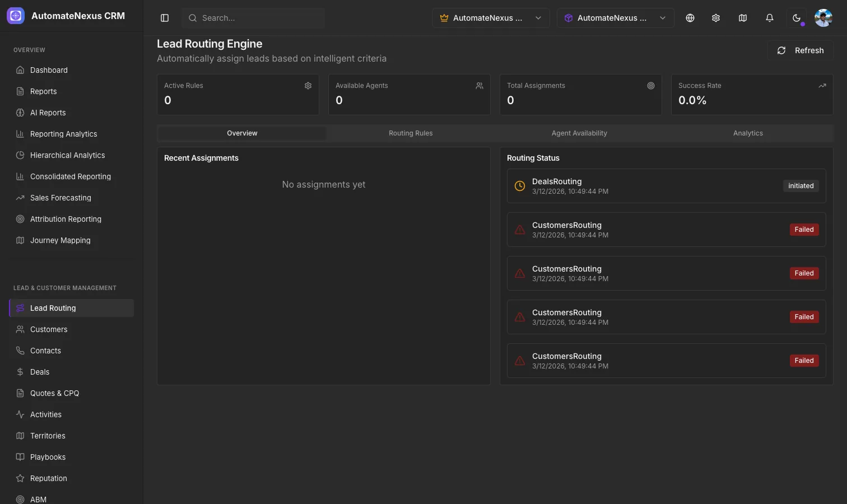Open settings gear in top bar

[716, 18]
